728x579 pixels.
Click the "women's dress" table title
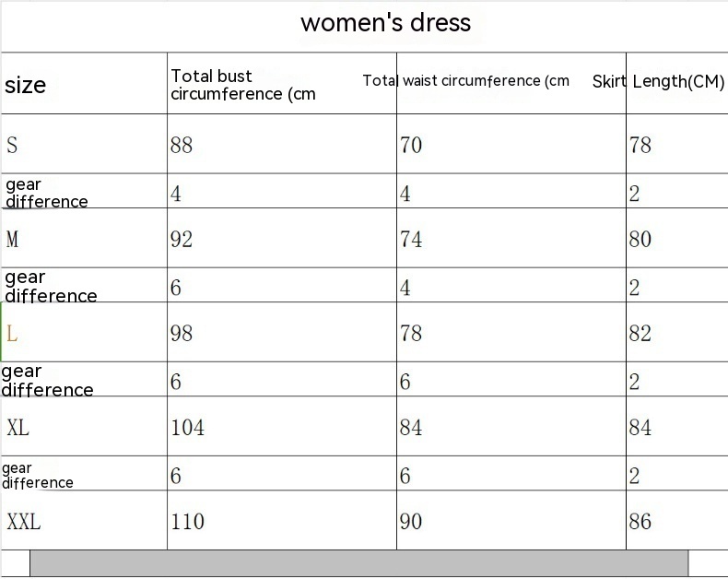tap(385, 23)
